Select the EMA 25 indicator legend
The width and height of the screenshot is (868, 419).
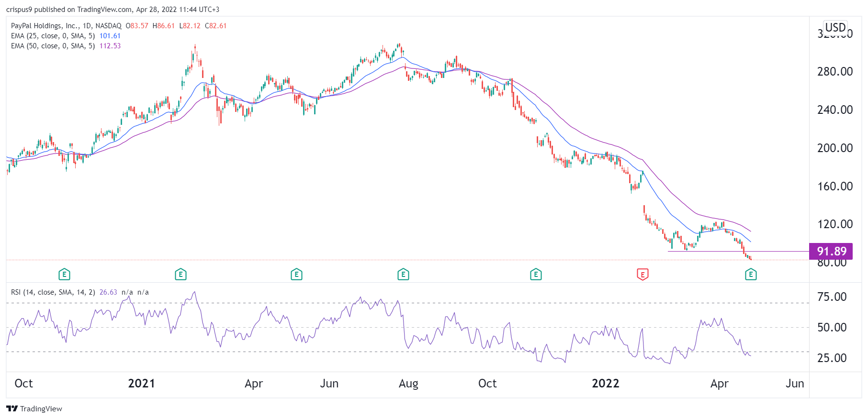53,36
